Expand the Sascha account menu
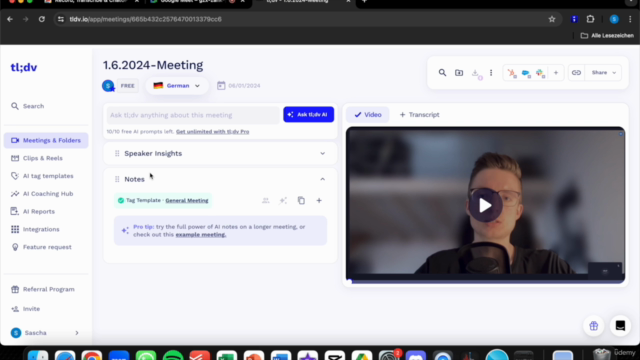Viewport: 640px width, 360px height. 45,333
